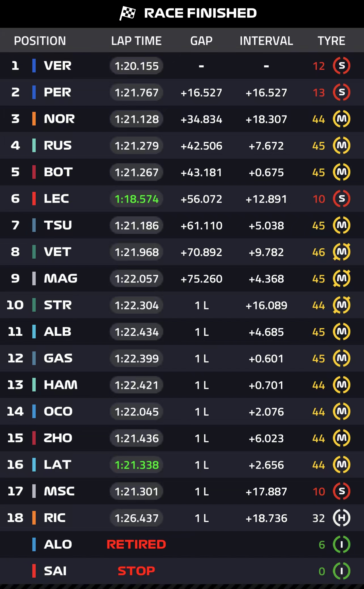The width and height of the screenshot is (364, 589).
Task: Select the LAP TIME column header
Action: pyautogui.click(x=136, y=41)
